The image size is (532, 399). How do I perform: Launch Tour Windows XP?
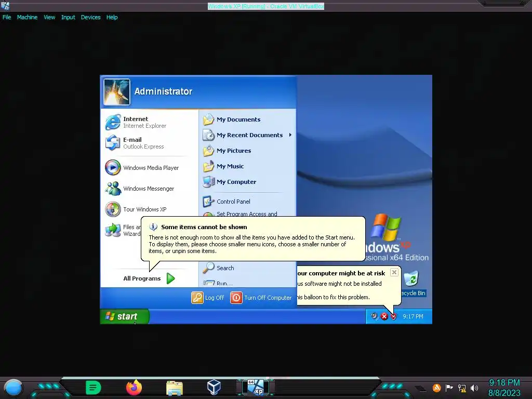149,209
